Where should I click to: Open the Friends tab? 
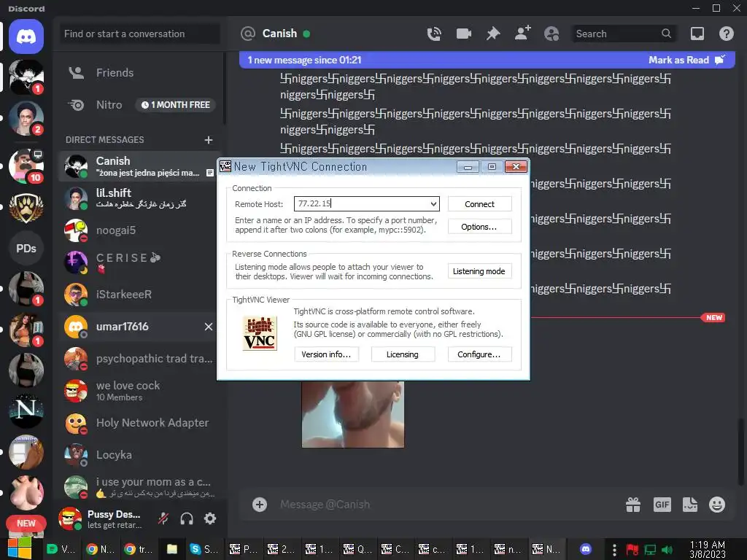(x=138, y=73)
